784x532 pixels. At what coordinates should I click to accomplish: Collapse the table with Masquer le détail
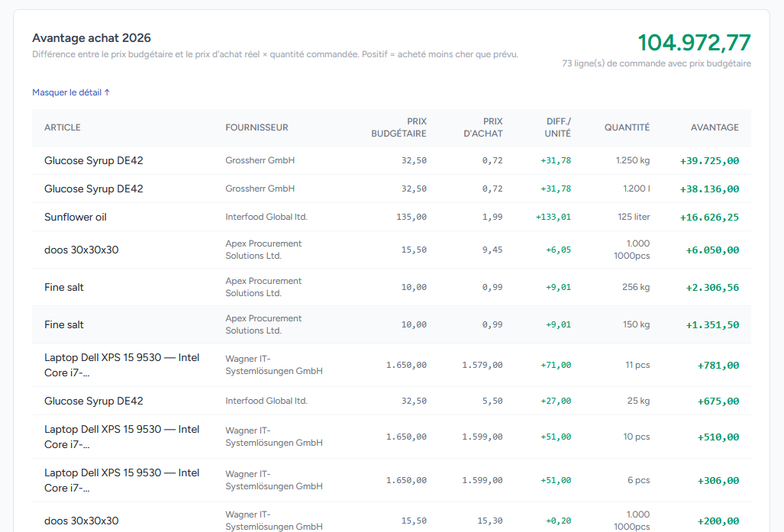pos(71,92)
